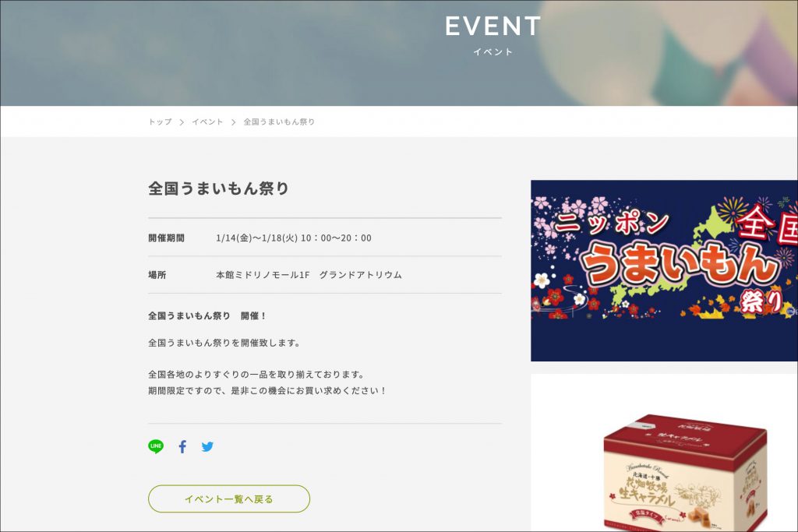This screenshot has width=798, height=532.
Task: Select 全国うまいもん祭り breadcrumb item
Action: 279,122
